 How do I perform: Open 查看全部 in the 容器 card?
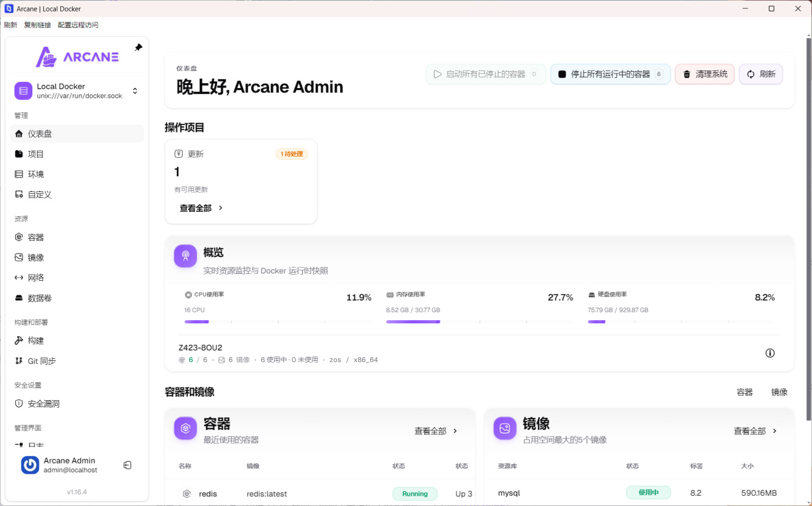(x=436, y=431)
